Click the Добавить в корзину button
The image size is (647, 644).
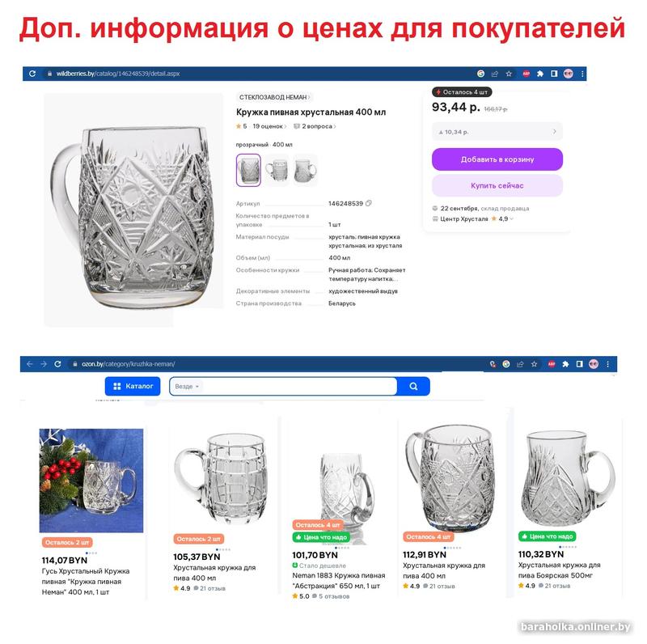497,159
